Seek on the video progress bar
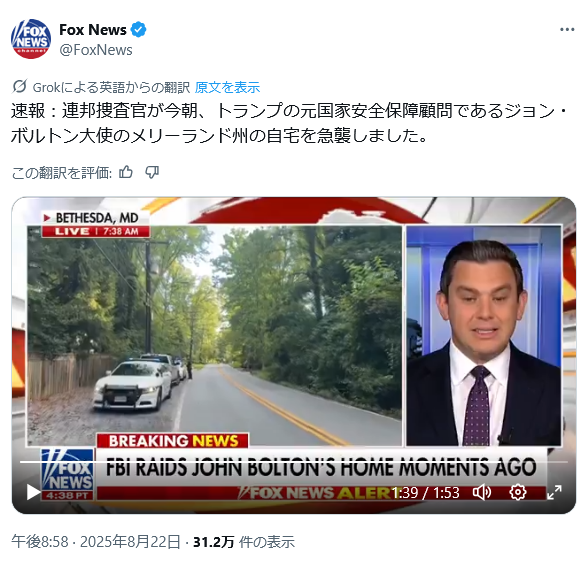588x567 pixels. click(x=294, y=462)
